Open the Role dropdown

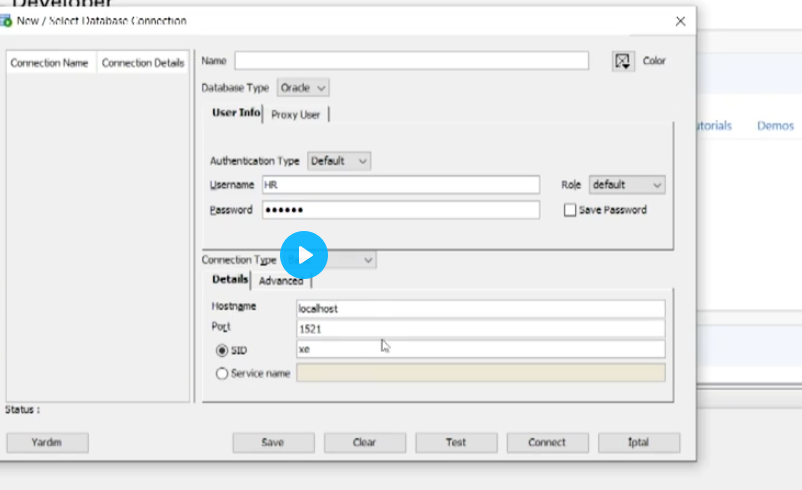click(627, 185)
